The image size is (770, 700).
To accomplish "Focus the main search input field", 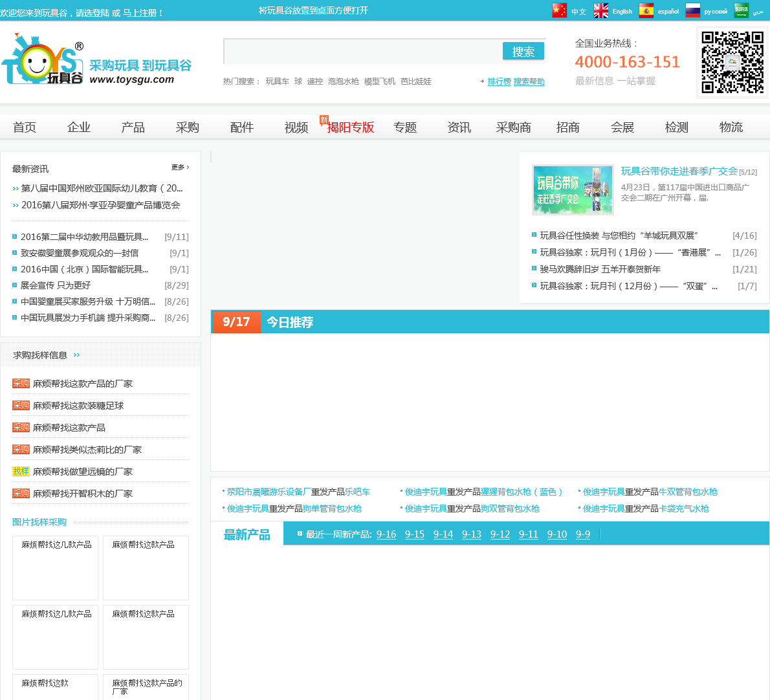I will coord(363,51).
